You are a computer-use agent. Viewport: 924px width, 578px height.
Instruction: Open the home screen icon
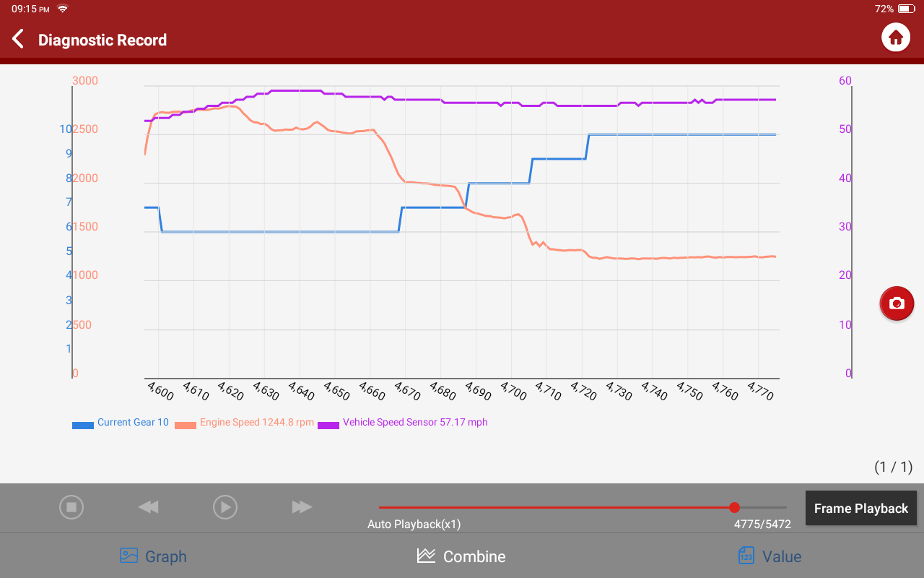(896, 37)
